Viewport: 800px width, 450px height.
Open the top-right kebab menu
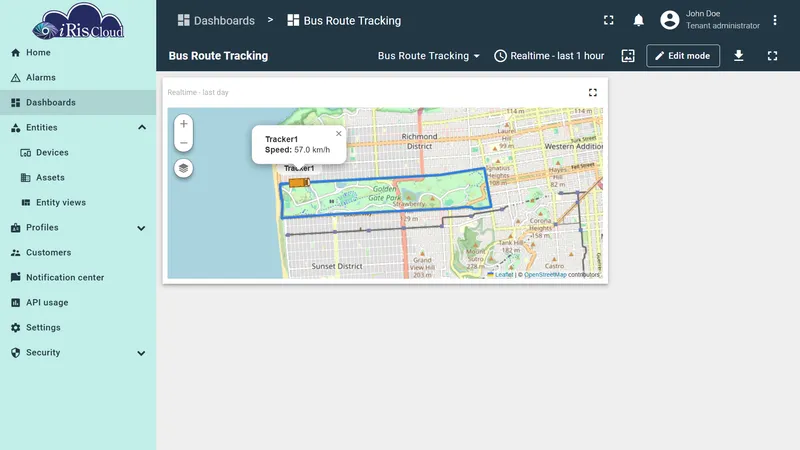point(774,20)
